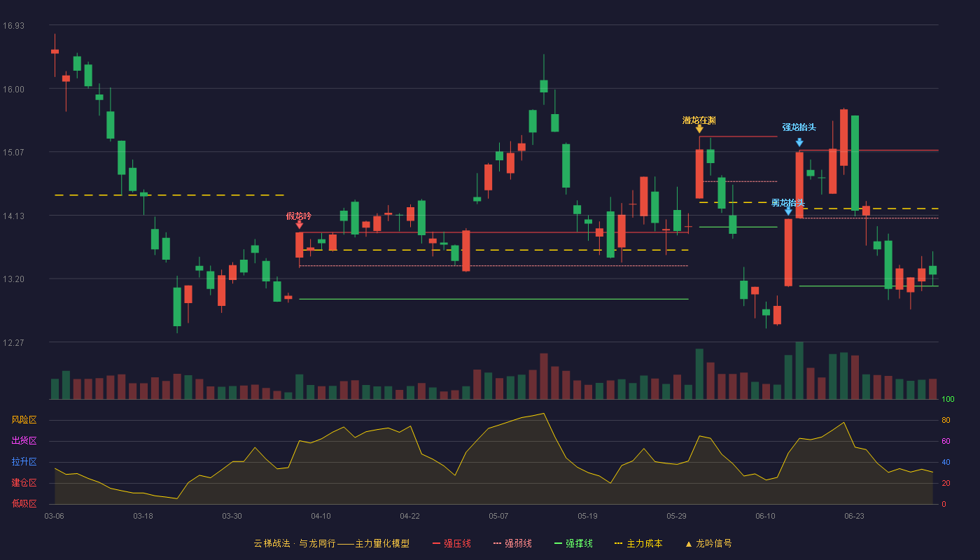This screenshot has width=980, height=560.
Task: Click the 03-30 date label
Action: coord(232,516)
